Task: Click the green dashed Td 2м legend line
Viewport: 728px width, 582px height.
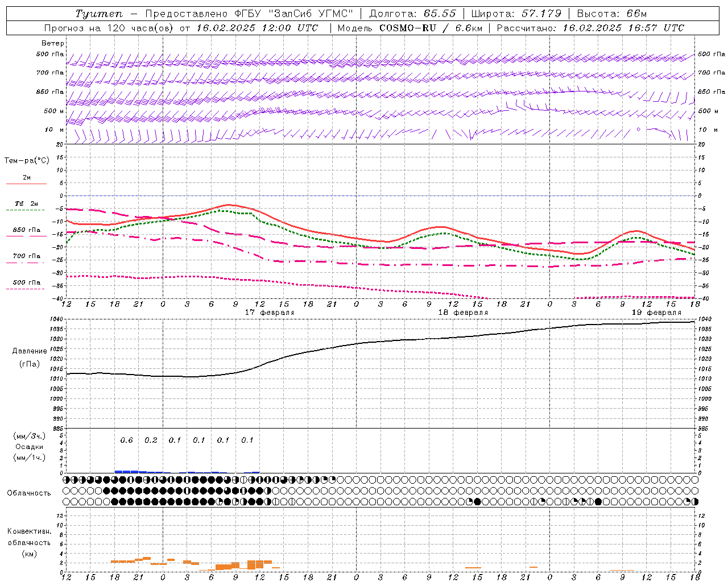Action: (26, 210)
